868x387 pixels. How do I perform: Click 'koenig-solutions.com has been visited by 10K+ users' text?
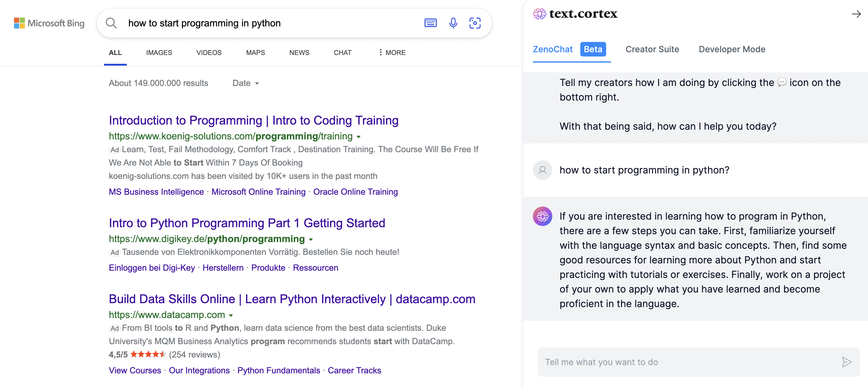click(243, 176)
